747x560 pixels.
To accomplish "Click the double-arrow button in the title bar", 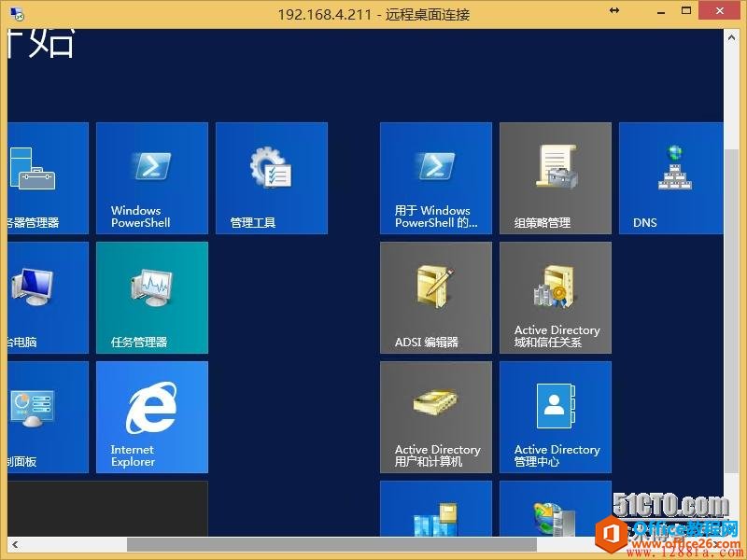I will [x=614, y=10].
